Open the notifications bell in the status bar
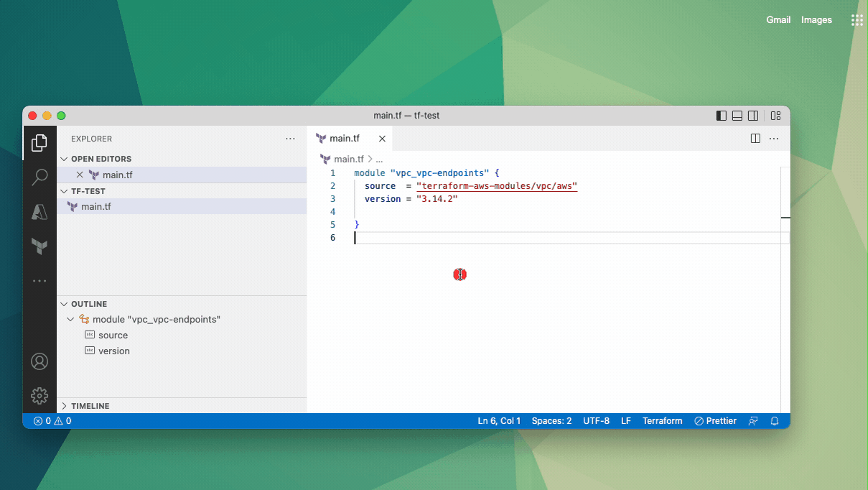Image resolution: width=868 pixels, height=490 pixels. coord(775,420)
